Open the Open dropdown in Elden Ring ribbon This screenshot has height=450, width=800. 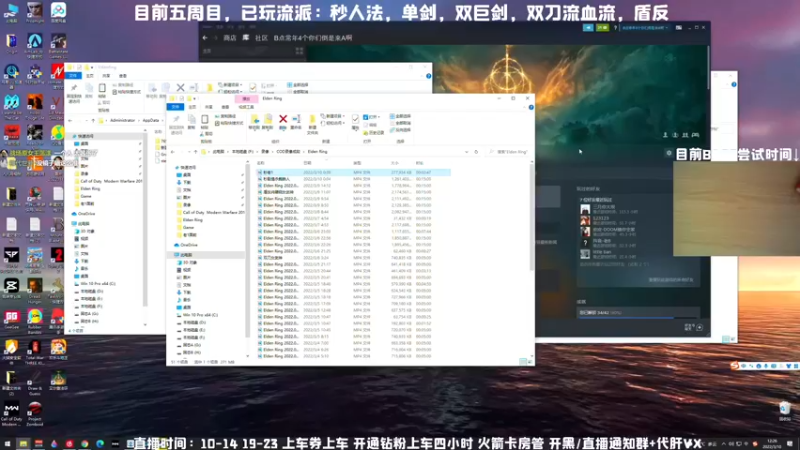[372, 117]
